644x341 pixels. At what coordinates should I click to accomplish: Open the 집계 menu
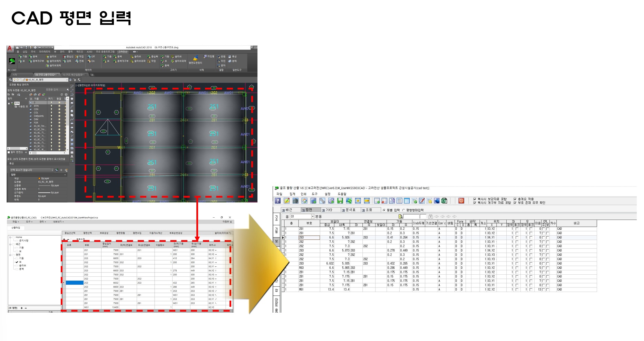tap(292, 194)
